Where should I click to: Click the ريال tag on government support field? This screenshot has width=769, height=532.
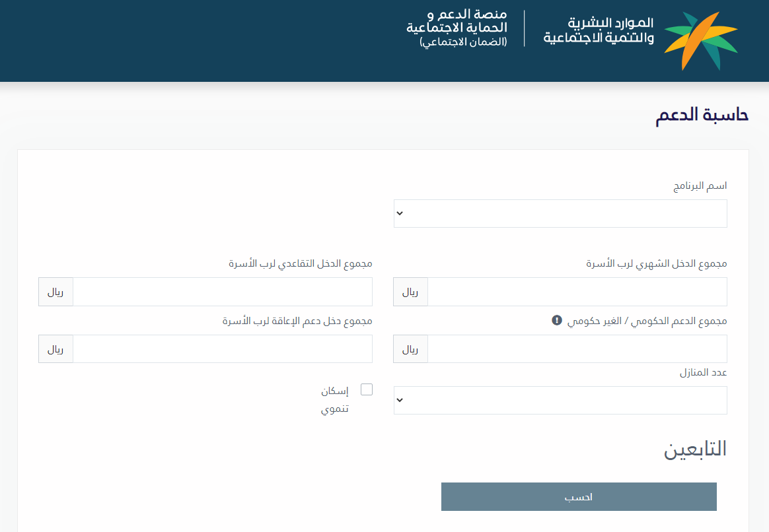pyautogui.click(x=410, y=349)
